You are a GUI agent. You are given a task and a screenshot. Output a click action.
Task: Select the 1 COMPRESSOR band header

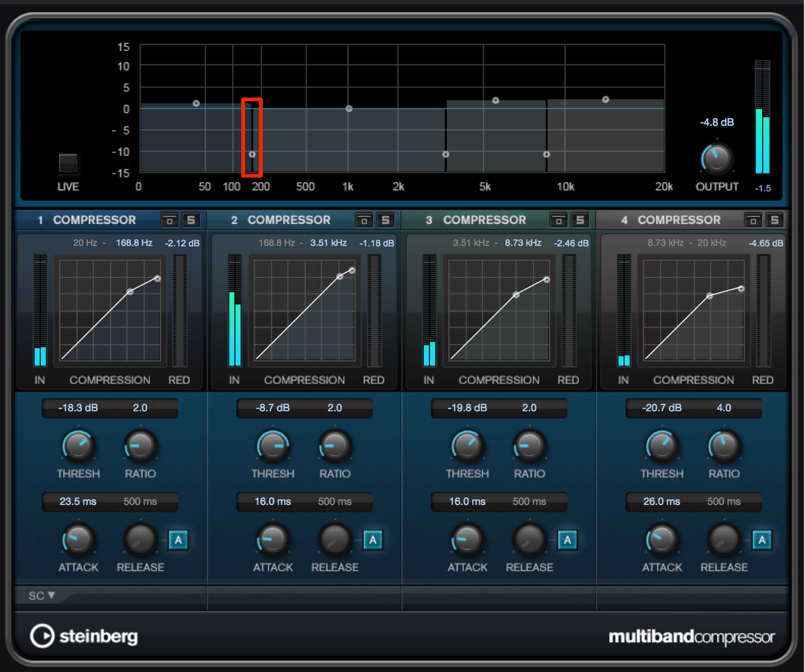click(87, 220)
